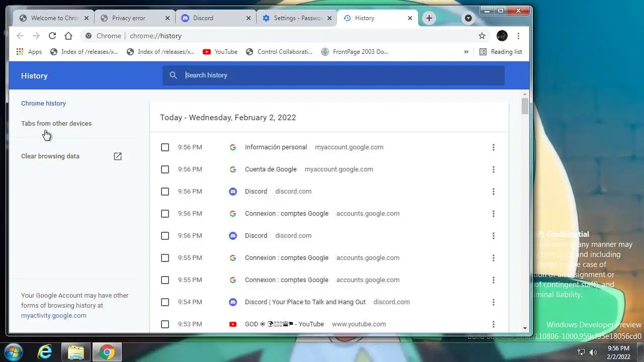Click Google favicon of Información personal entry
Screen dimensions: 644x362
tap(233, 147)
